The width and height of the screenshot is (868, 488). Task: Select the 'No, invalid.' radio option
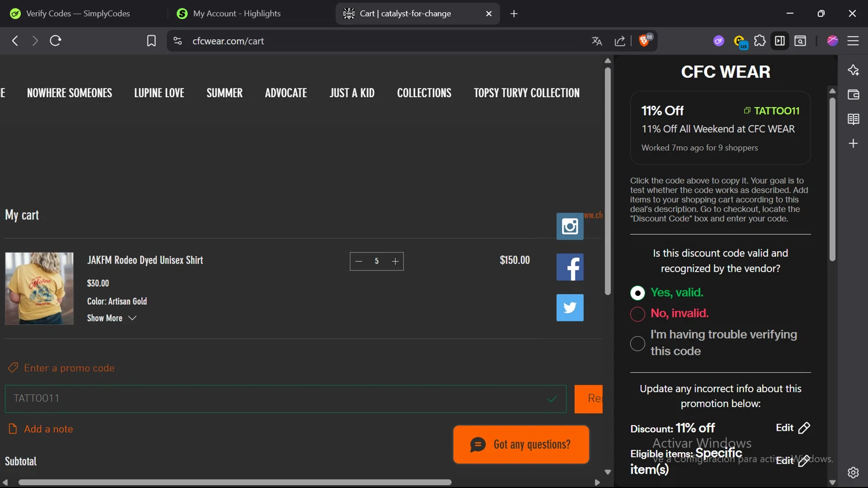click(638, 314)
